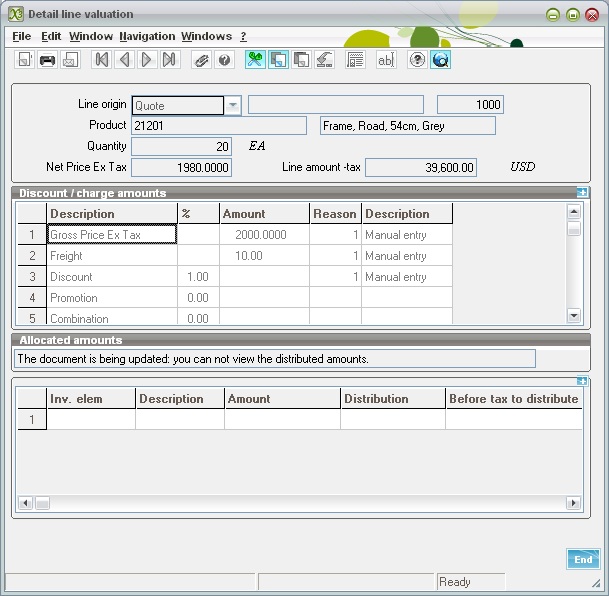Click the Gross Price amount 2000.0000 cell
609x596 pixels.
[264, 235]
